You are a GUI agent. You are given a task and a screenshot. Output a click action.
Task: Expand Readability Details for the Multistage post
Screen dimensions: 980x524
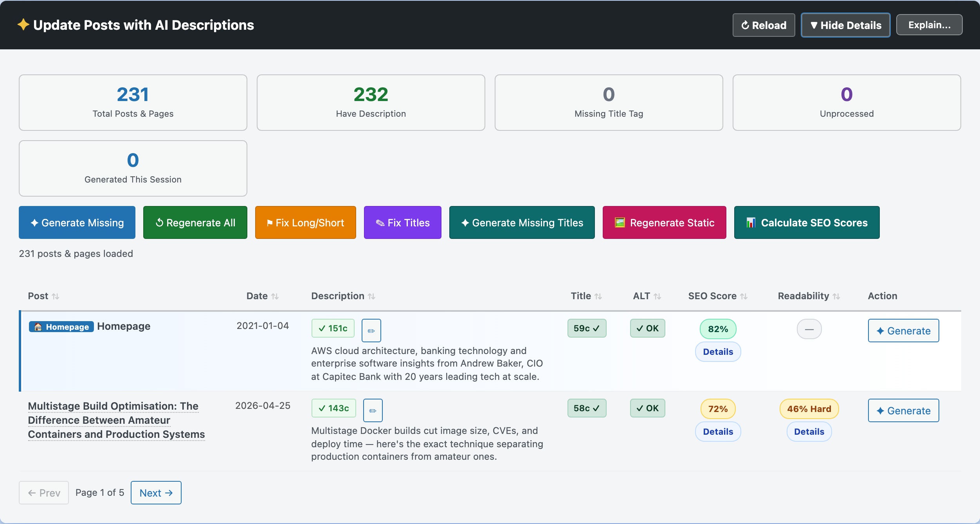click(x=809, y=432)
